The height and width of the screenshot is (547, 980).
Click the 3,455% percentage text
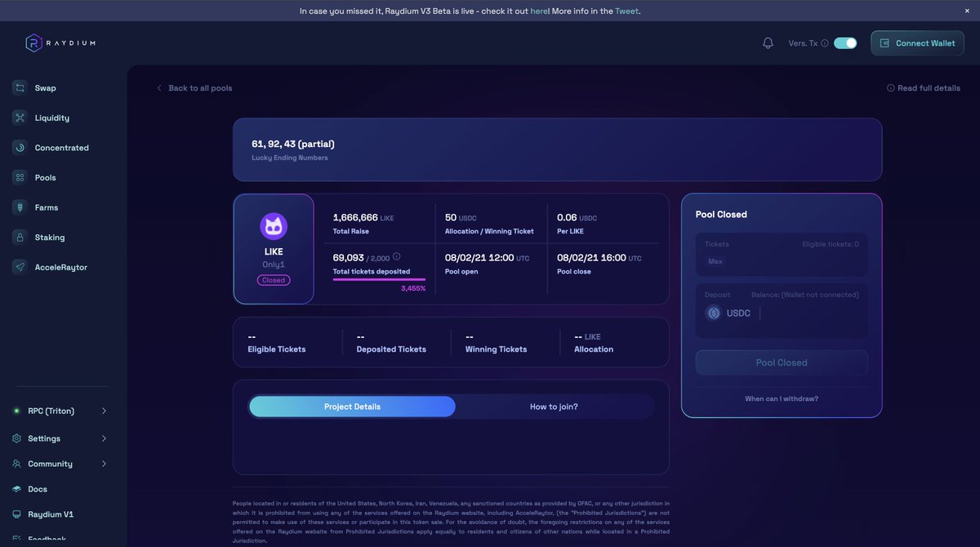click(x=413, y=288)
